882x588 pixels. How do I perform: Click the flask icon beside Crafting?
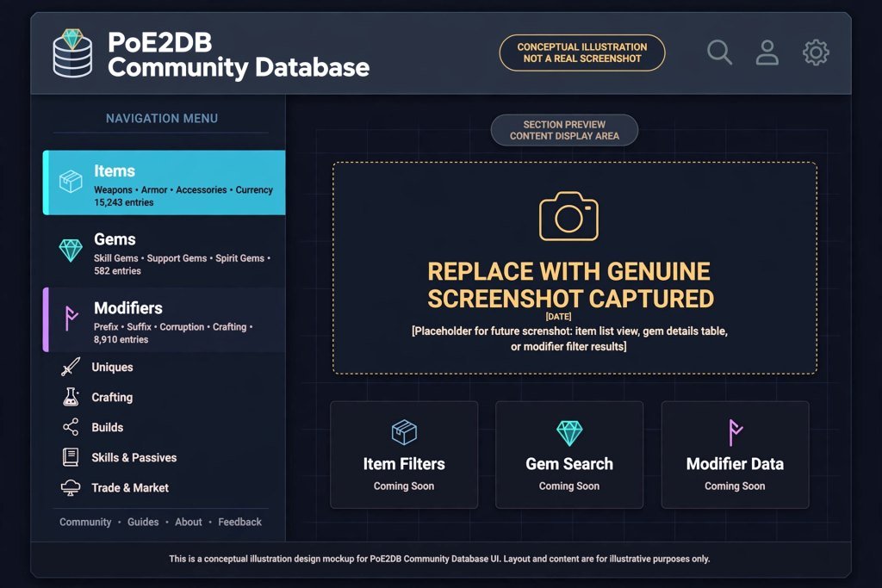(x=71, y=397)
